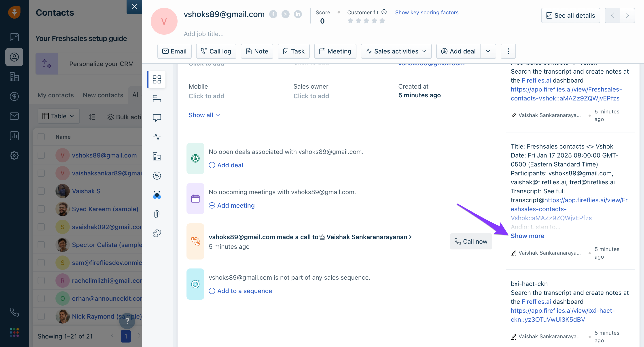Select checkbox for Syed Kareem (sample)
644x347 pixels.
(41, 209)
